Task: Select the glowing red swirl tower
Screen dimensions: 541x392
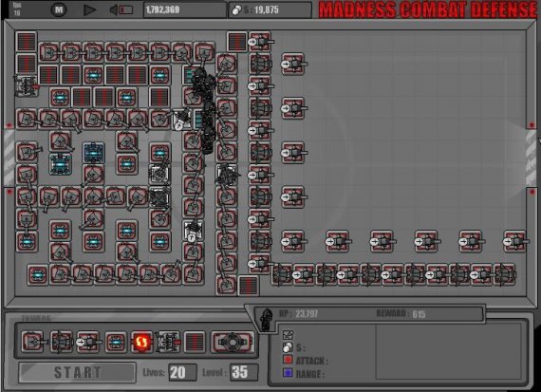Action: (141, 342)
